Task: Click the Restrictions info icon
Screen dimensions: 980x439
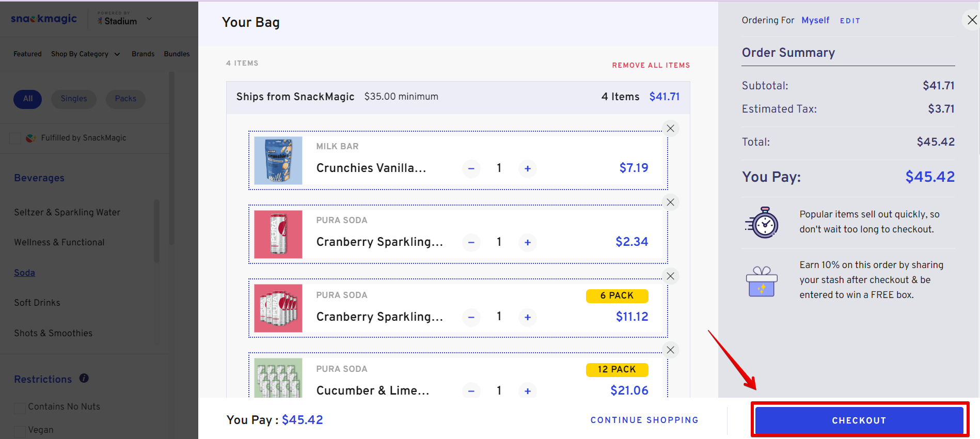Action: [x=84, y=379]
